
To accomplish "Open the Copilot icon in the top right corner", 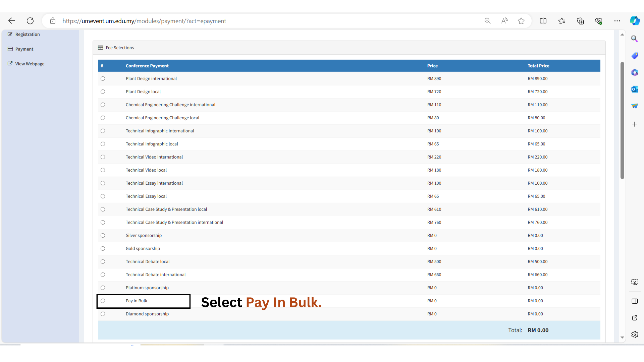I will pyautogui.click(x=634, y=21).
